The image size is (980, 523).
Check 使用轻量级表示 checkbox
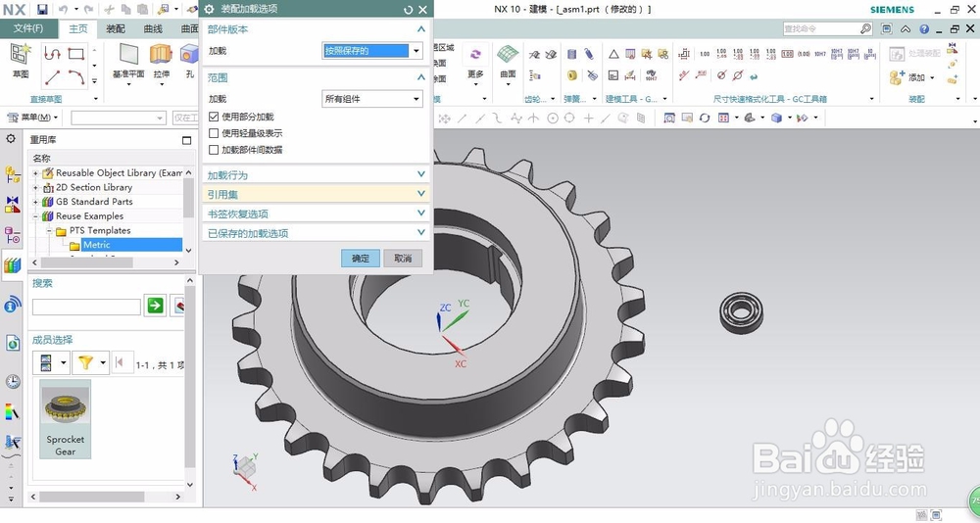pyautogui.click(x=214, y=133)
